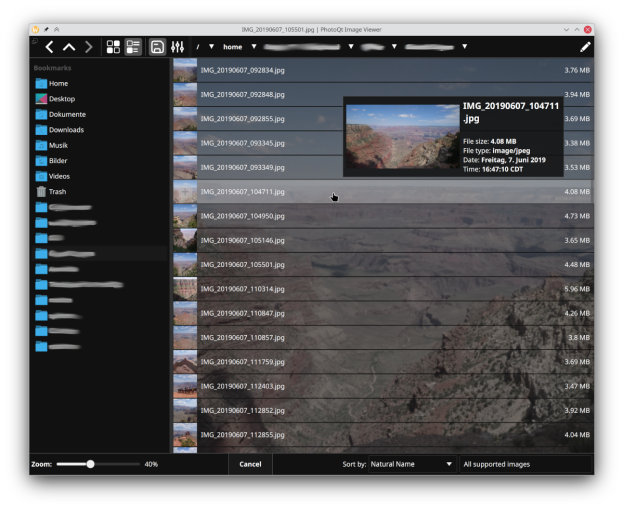Click the pencil edit path icon
This screenshot has width=624, height=510.
585,47
